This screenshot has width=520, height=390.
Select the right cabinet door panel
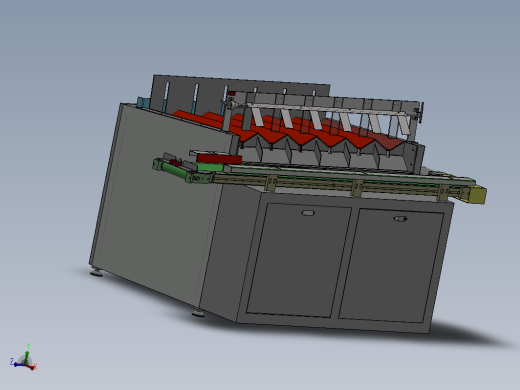tap(391, 266)
